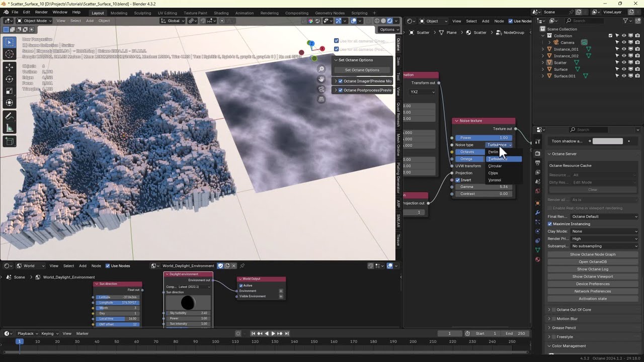Toggle Use Nodes in world node editor

[108, 265]
